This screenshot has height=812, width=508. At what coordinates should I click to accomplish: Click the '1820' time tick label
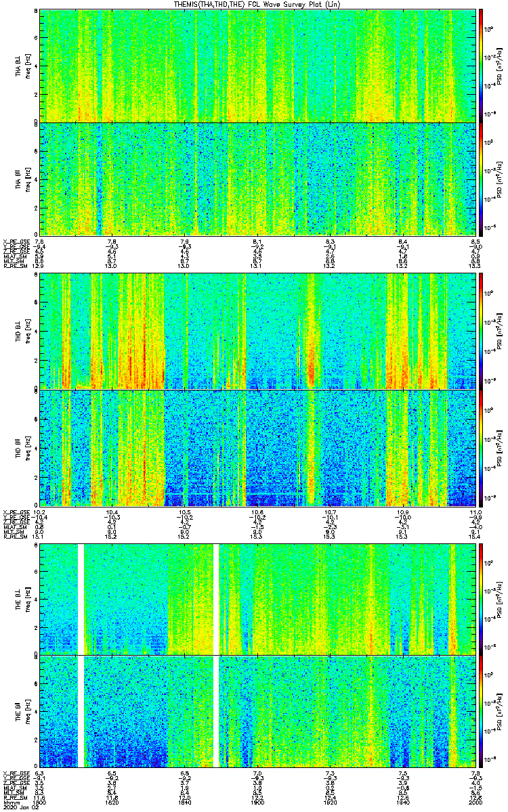(112, 803)
